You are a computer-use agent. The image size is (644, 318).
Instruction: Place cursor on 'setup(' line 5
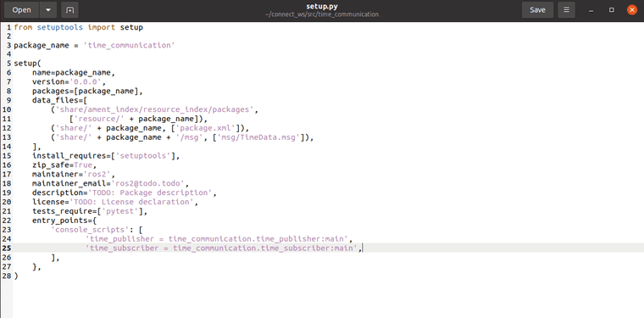coord(27,64)
